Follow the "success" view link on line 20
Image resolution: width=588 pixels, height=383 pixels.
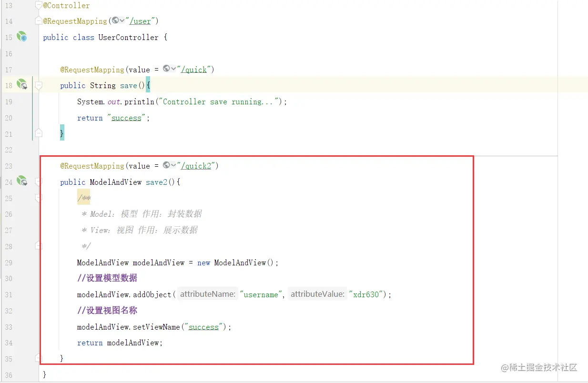[126, 118]
